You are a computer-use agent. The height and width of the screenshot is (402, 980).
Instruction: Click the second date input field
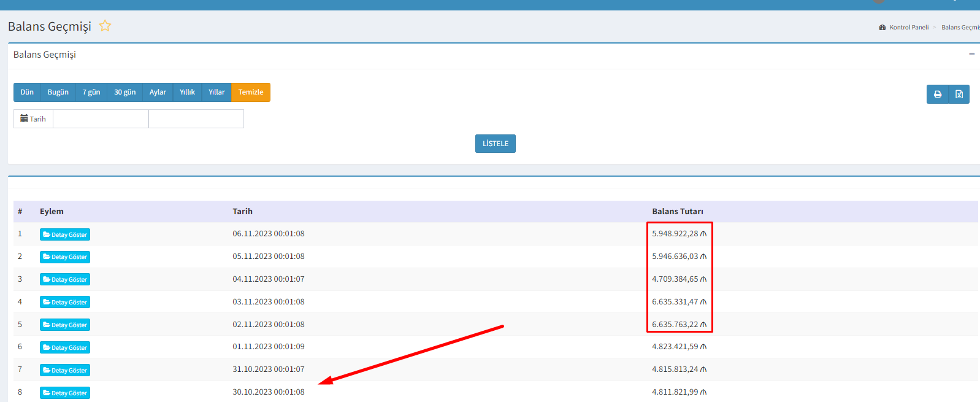point(196,118)
